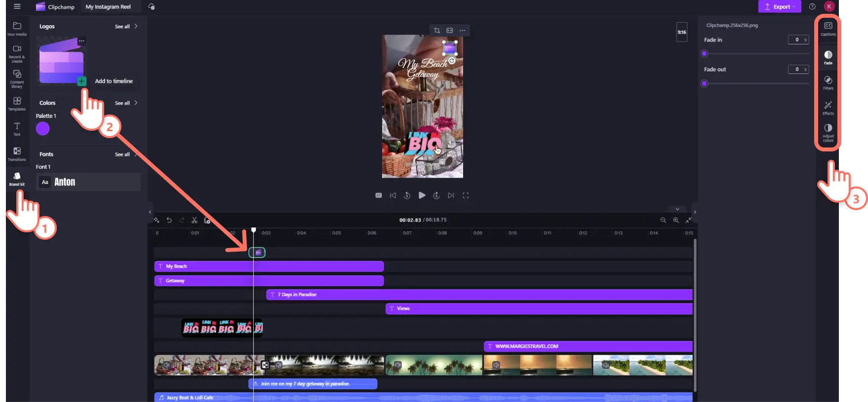Image resolution: width=868 pixels, height=402 pixels.
Task: Select the WWW.MARGIESTRAVEL.COM text clip
Action: [588, 346]
